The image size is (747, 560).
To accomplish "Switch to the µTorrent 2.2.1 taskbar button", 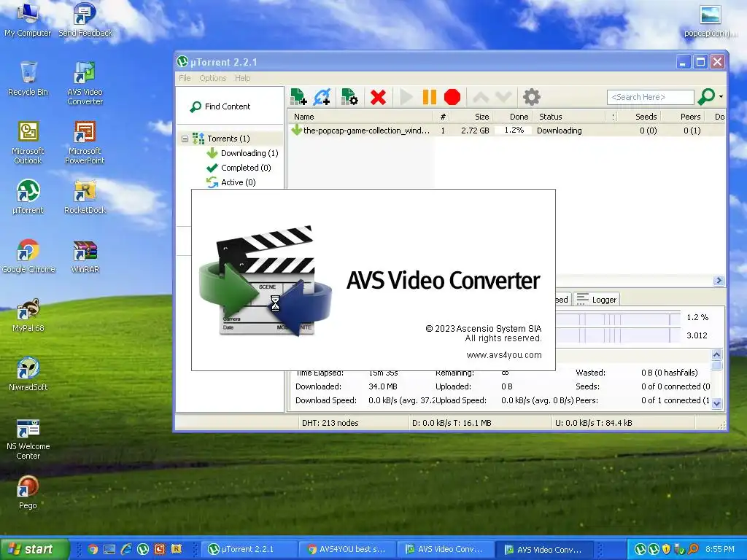I will coord(249,550).
